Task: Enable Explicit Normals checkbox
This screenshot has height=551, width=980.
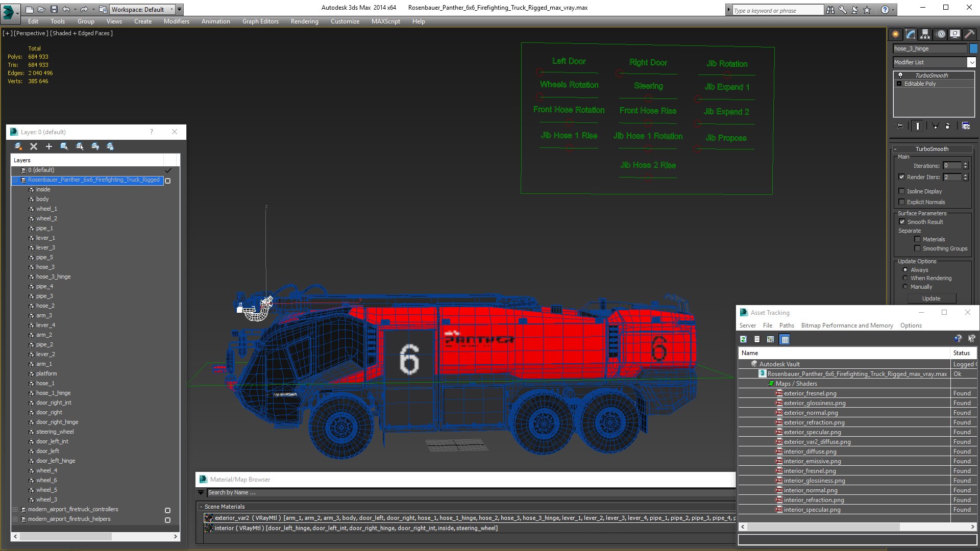Action: (x=901, y=202)
